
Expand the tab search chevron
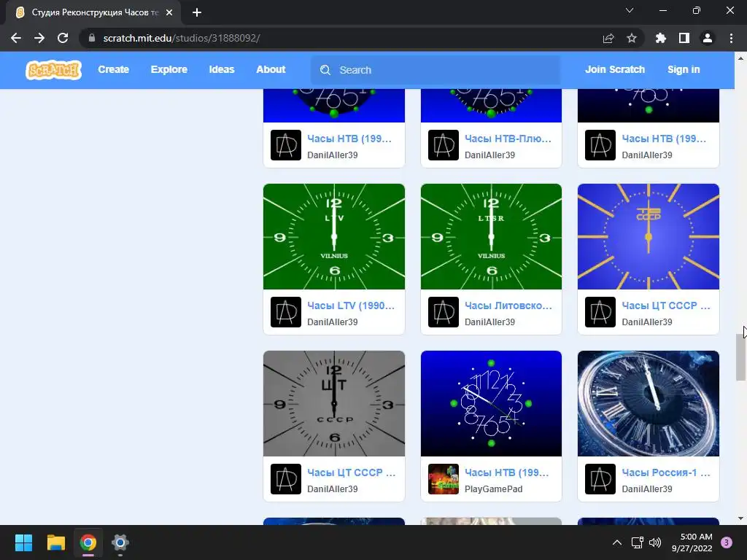[x=630, y=10]
